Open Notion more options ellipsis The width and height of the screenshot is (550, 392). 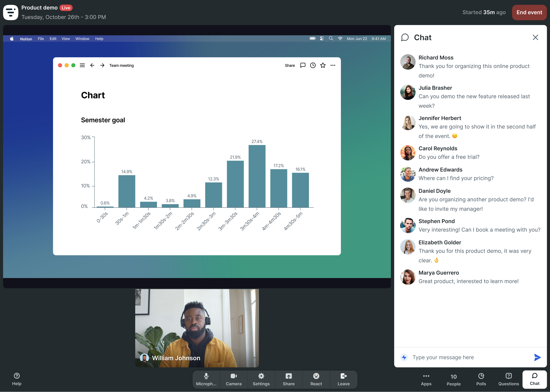tap(333, 65)
